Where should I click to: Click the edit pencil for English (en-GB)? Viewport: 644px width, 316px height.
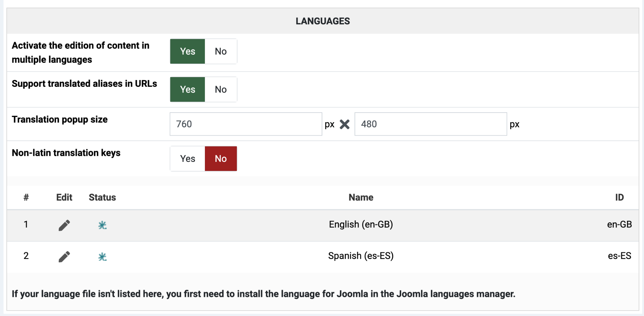tap(64, 225)
